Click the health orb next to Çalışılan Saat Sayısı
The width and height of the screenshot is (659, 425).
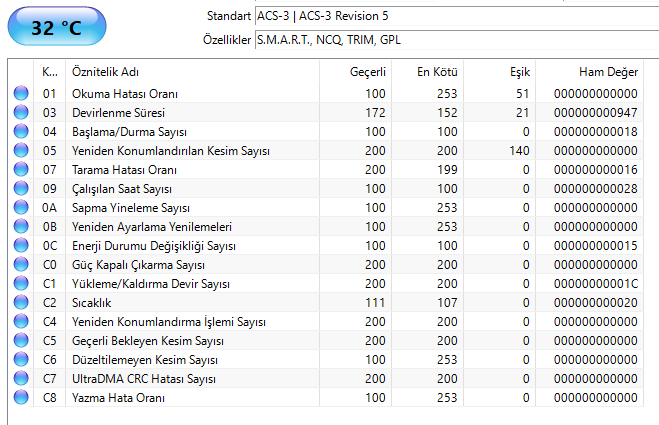click(x=20, y=189)
